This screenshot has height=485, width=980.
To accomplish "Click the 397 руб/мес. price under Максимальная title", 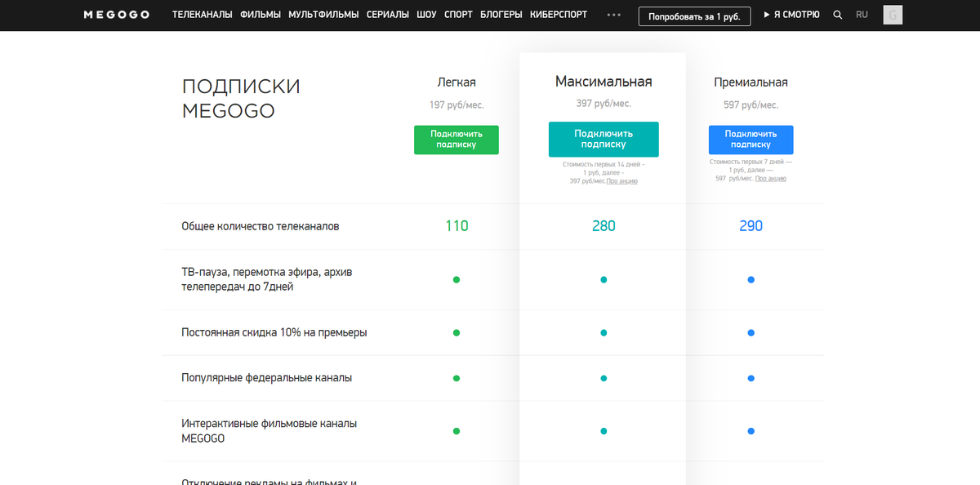I will pos(604,104).
